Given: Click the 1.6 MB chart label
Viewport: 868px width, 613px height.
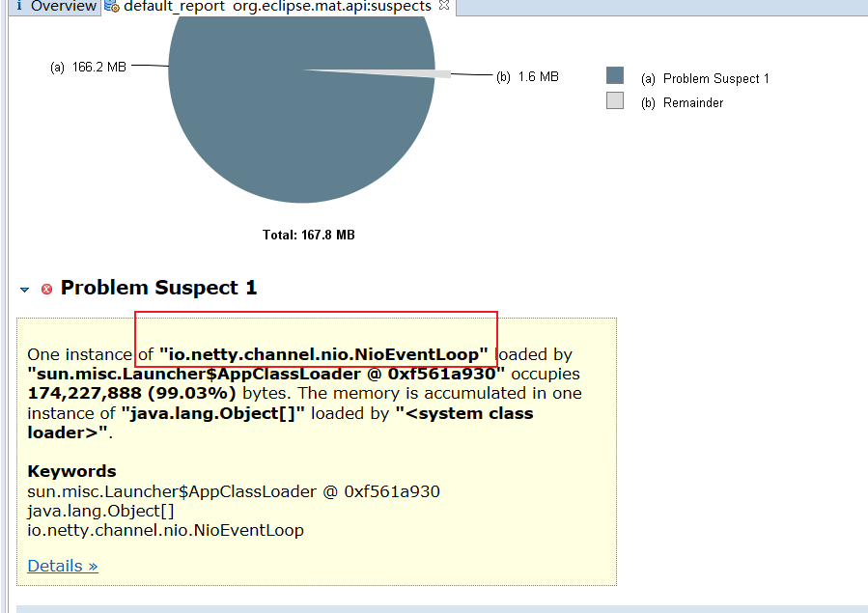Looking at the screenshot, I should coord(527,77).
